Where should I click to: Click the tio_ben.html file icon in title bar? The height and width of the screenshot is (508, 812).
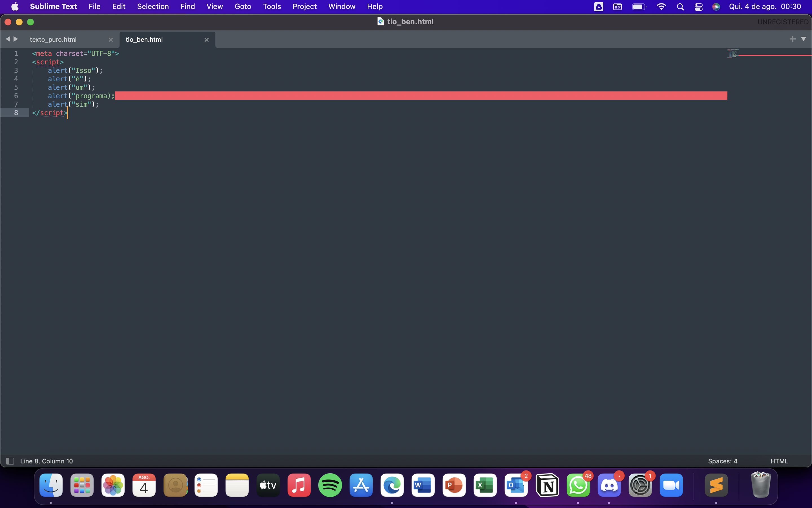pyautogui.click(x=380, y=21)
